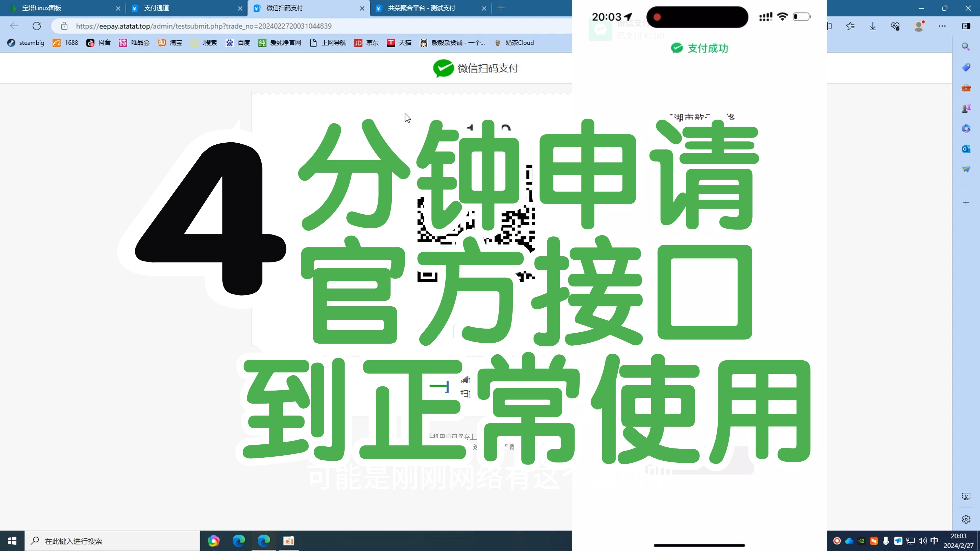Open the clock showing 20:03 2024/2/27
Screen dimensions: 980x551
959,541
